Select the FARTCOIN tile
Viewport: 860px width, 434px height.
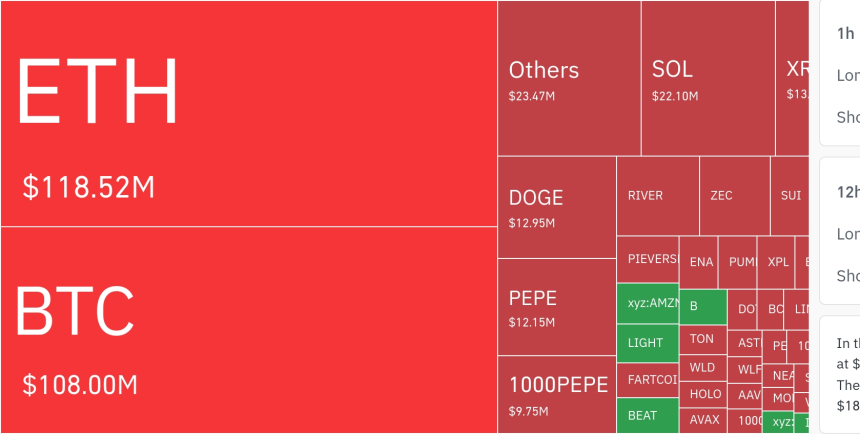tap(647, 380)
